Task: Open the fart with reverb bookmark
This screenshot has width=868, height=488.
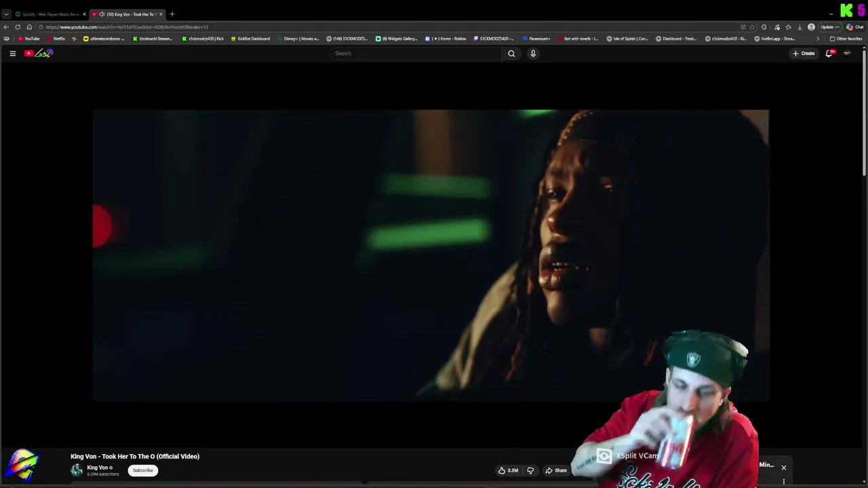Action: [x=578, y=39]
